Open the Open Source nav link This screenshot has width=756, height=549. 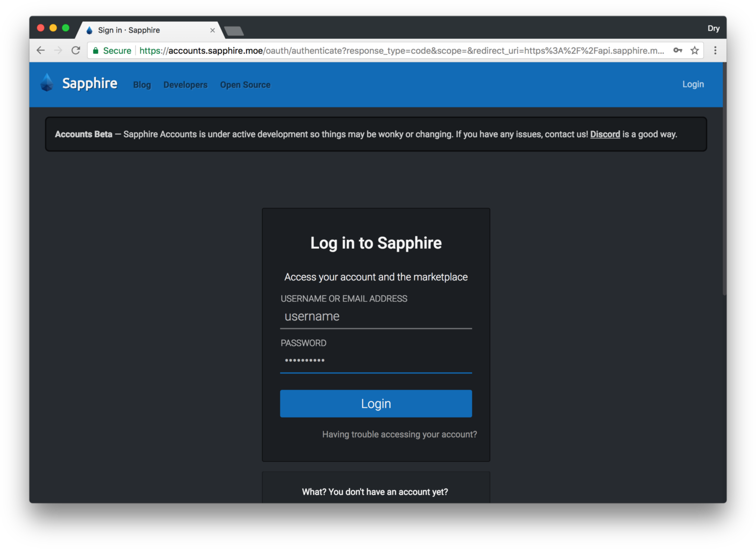point(246,85)
